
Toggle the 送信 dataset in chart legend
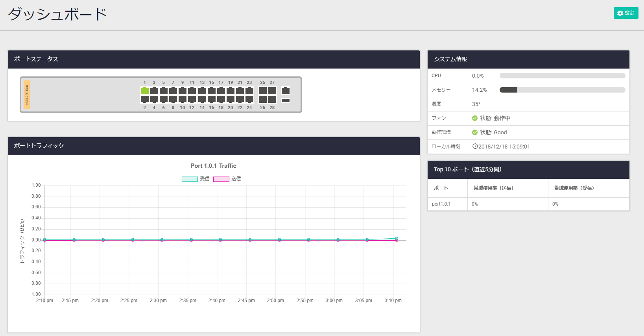click(x=221, y=179)
